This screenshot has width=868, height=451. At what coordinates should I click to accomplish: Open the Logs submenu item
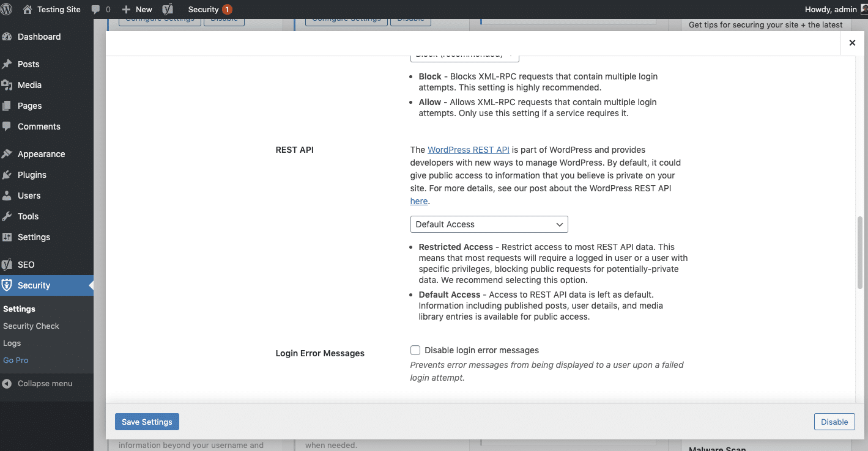click(x=12, y=343)
